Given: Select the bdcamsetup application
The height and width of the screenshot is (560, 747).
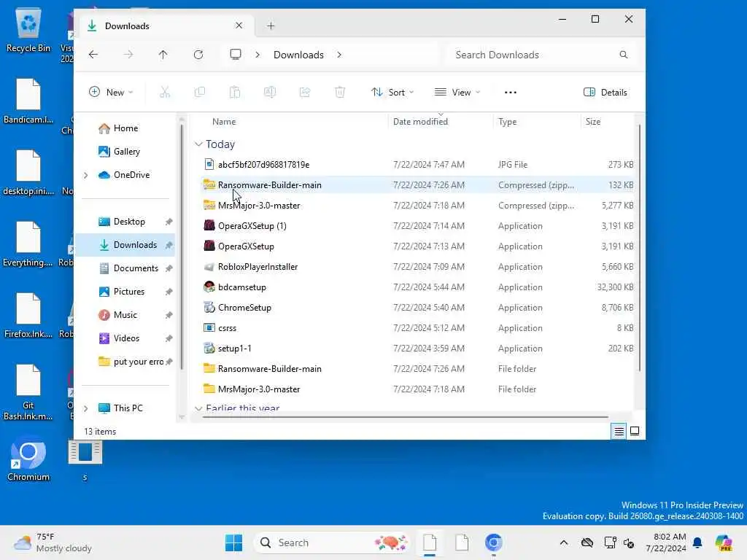Looking at the screenshot, I should tap(242, 287).
